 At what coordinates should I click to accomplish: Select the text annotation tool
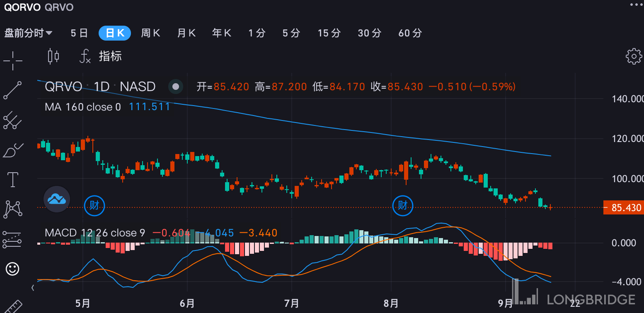tap(13, 180)
